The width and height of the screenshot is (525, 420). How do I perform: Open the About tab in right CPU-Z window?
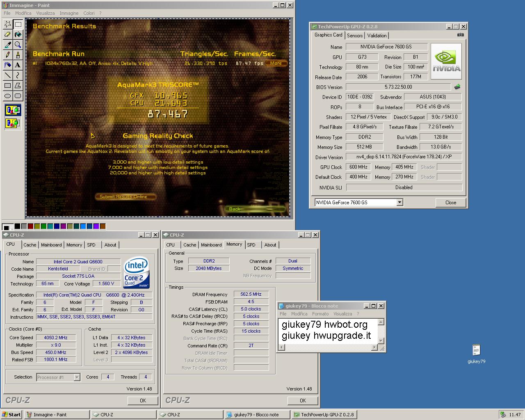(270, 245)
